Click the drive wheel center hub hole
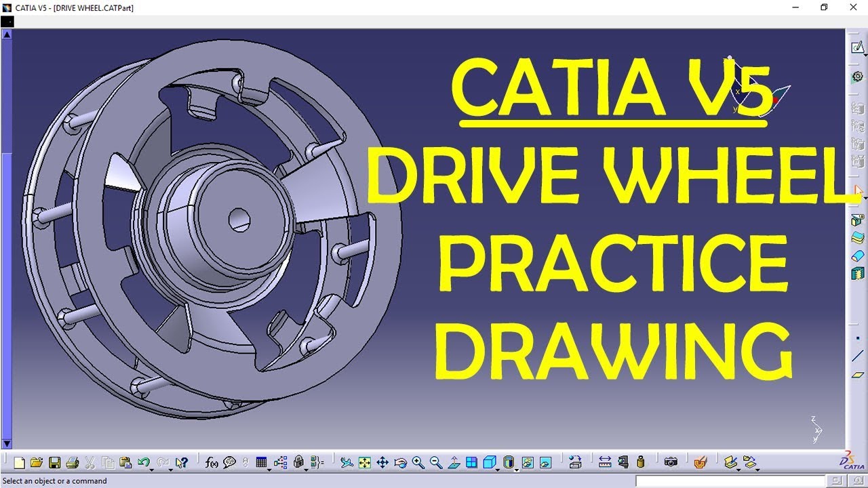Image resolution: width=868 pixels, height=488 pixels. pos(239,219)
